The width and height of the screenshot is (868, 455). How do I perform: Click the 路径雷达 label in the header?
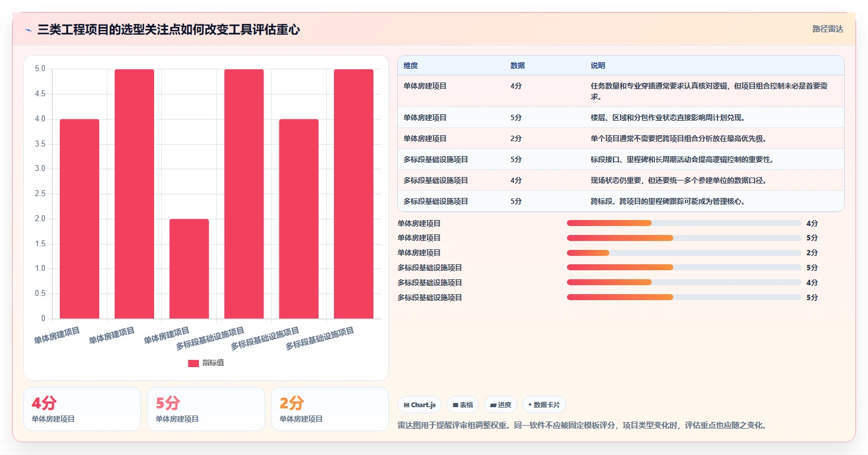[x=827, y=29]
